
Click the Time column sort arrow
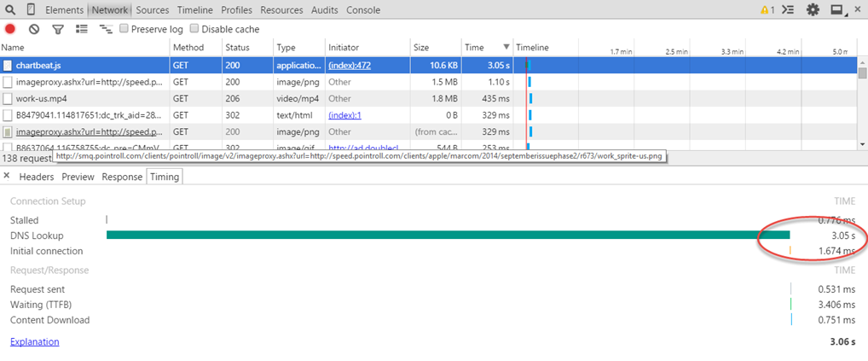[x=506, y=48]
